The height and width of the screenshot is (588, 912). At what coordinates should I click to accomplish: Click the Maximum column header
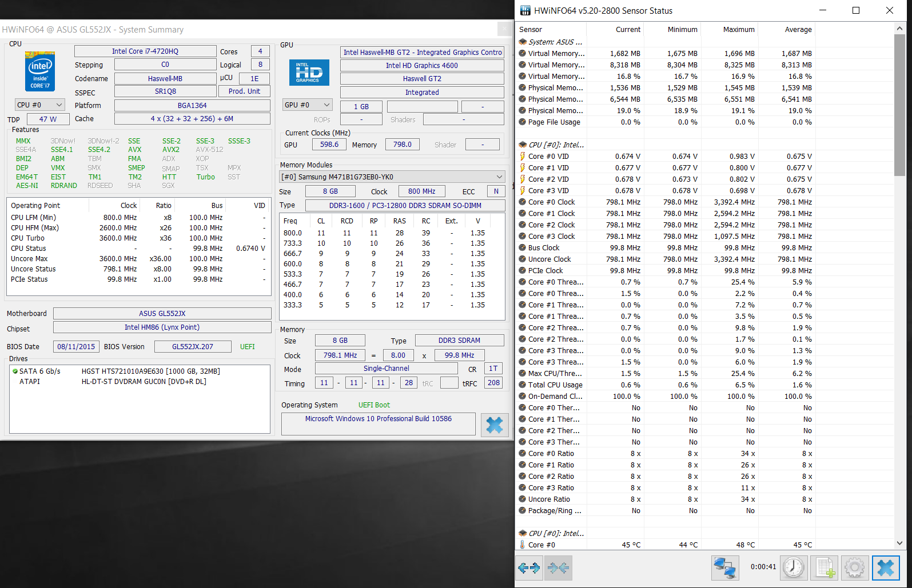pyautogui.click(x=729, y=30)
